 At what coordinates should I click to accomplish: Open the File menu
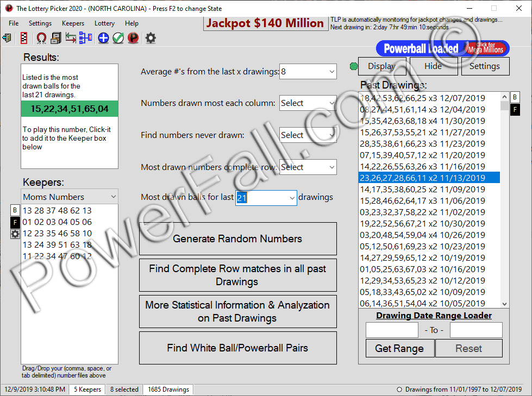point(14,23)
